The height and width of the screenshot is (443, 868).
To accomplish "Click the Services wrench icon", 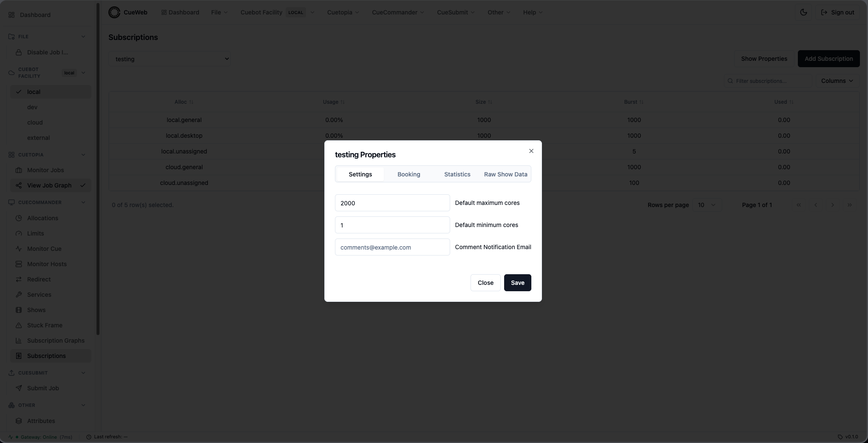I will [19, 295].
